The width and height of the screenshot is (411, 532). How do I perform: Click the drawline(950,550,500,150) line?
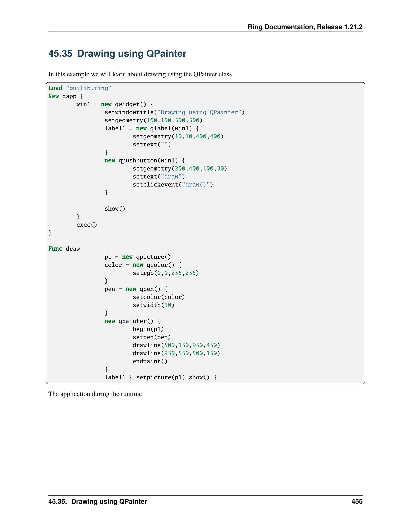click(x=176, y=353)
